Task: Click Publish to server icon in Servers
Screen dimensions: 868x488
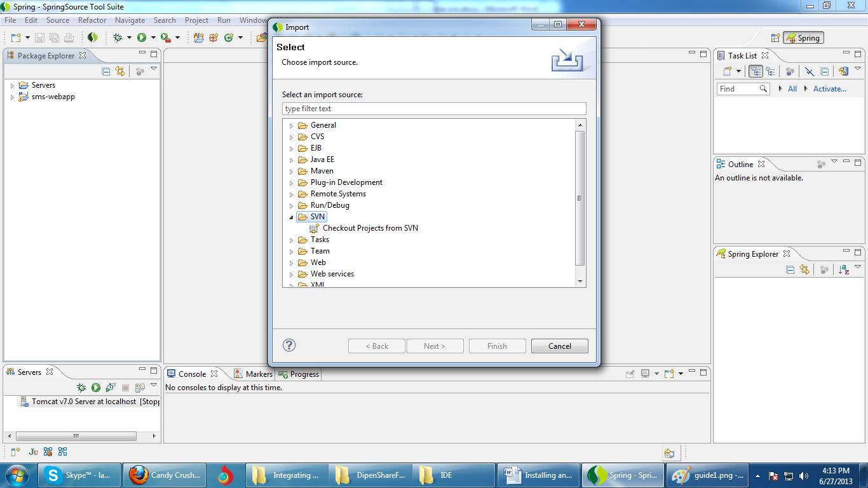Action: tap(140, 388)
